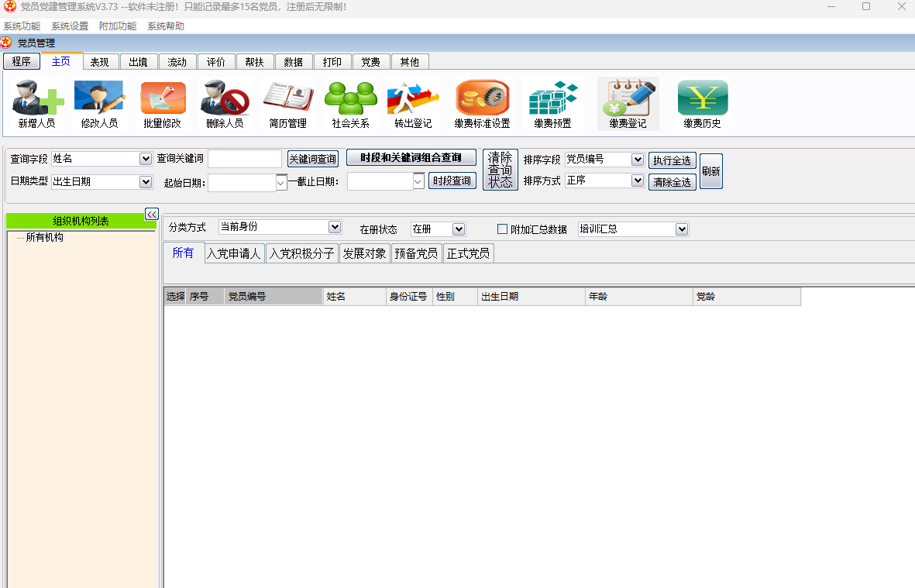Open the 排序字段 dropdown showing 党员编号
This screenshot has width=915, height=588.
click(638, 160)
